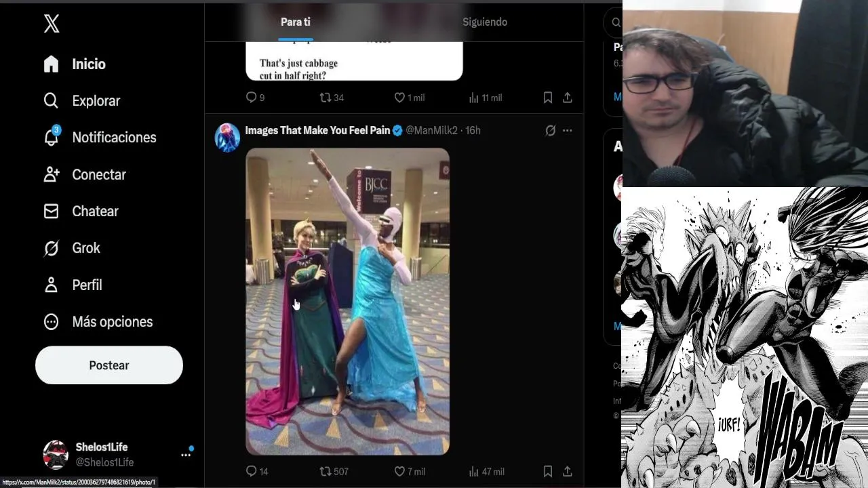The image size is (868, 488).
Task: Open Grok from sidebar
Action: [72, 248]
